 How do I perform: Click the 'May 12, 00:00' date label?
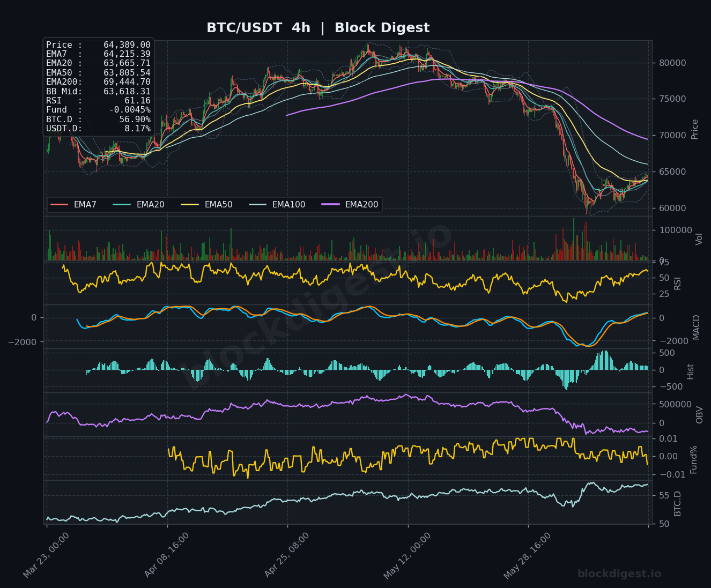tap(407, 555)
